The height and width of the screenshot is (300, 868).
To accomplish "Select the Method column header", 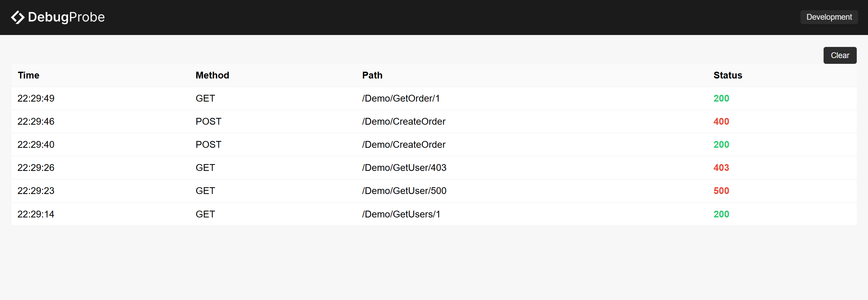I will pyautogui.click(x=212, y=75).
